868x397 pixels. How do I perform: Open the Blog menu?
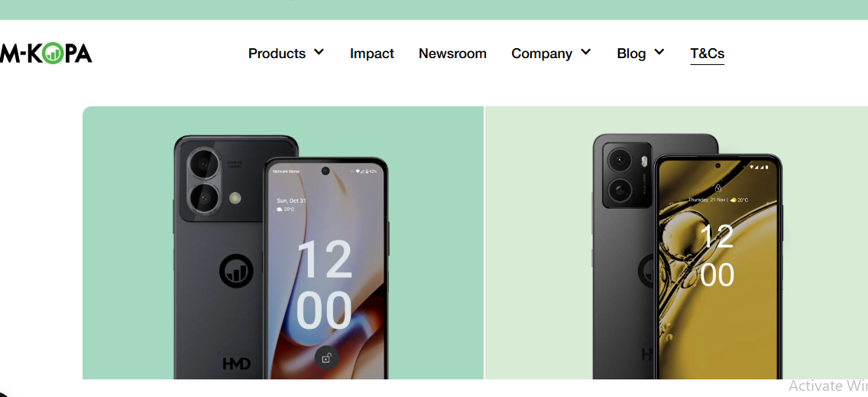tap(631, 54)
